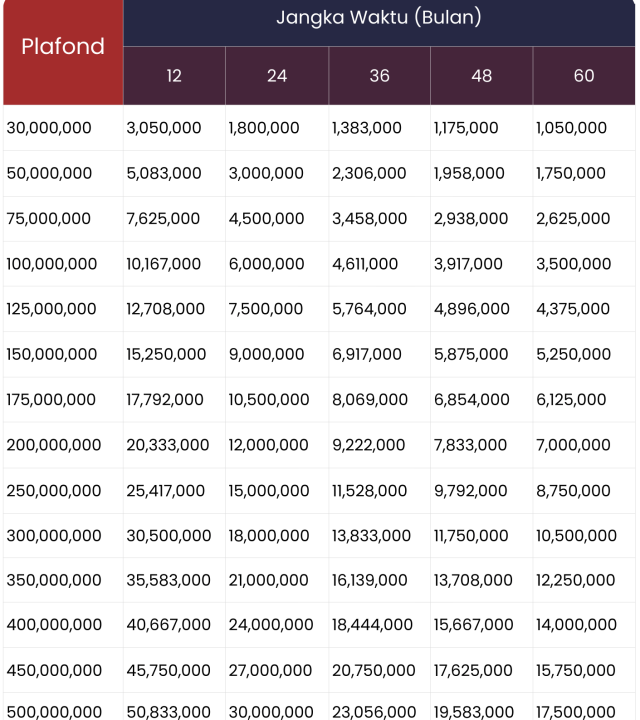Screen dimensions: 640x720
Task: Select the 24 month column header
Action: click(x=277, y=76)
